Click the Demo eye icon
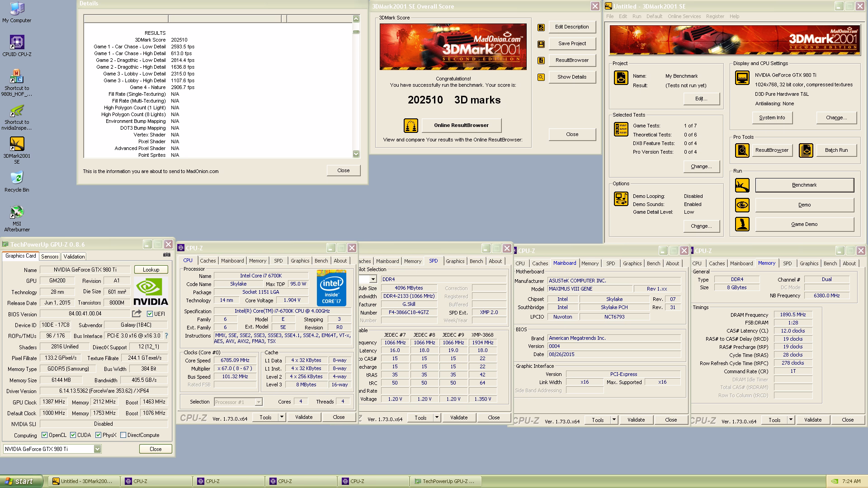868x488 pixels. point(742,205)
